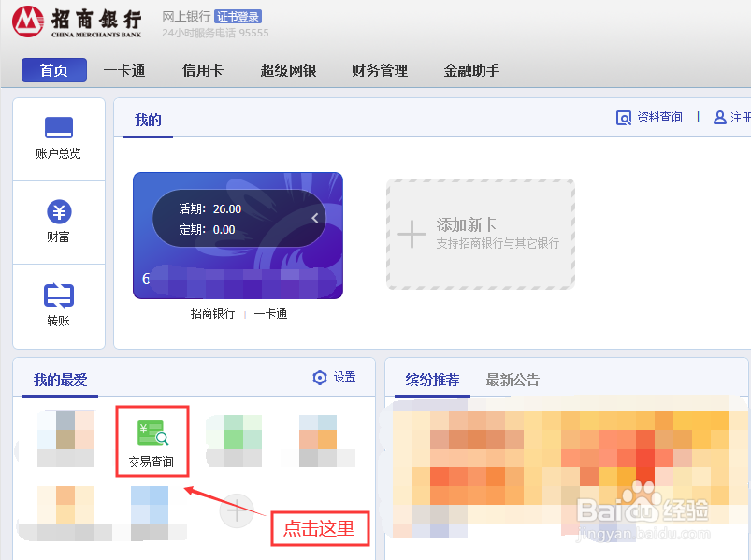Click the 定期: 0.00 balance

pyautogui.click(x=207, y=230)
